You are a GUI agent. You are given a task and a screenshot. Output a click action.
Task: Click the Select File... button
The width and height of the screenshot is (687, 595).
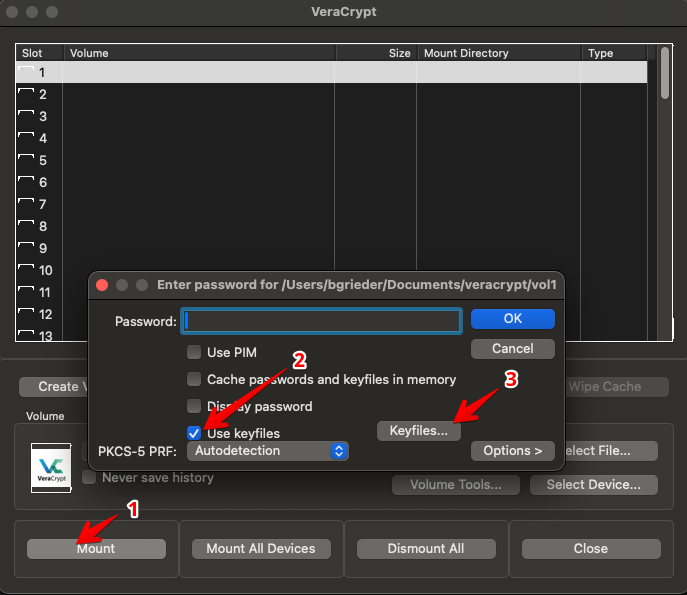(611, 451)
